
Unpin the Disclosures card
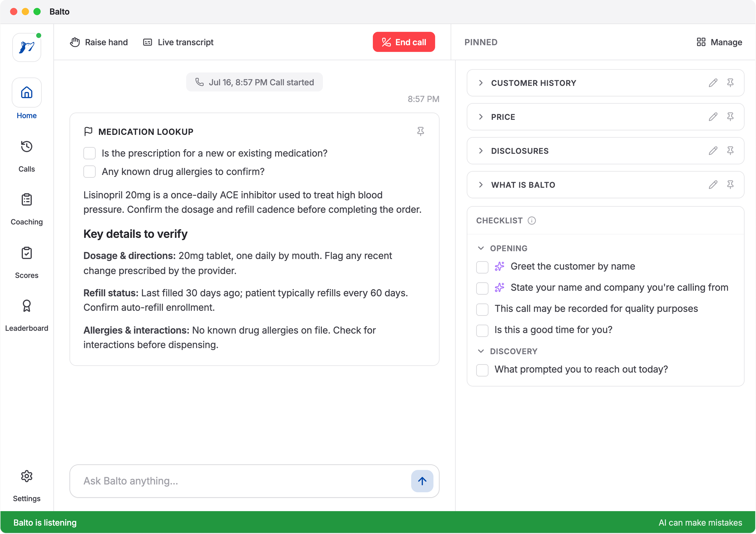730,150
